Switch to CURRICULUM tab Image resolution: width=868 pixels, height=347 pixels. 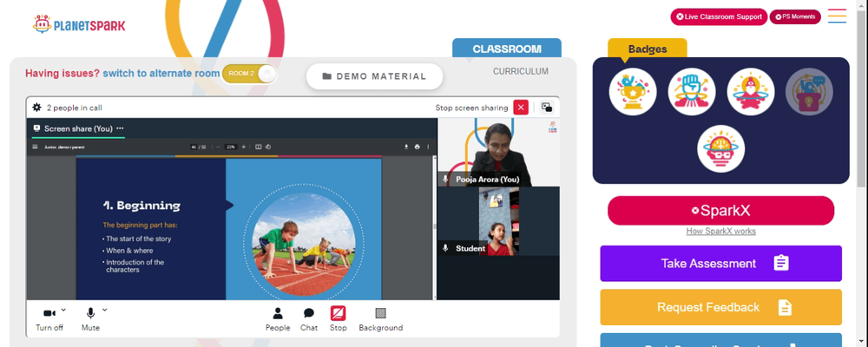click(520, 71)
